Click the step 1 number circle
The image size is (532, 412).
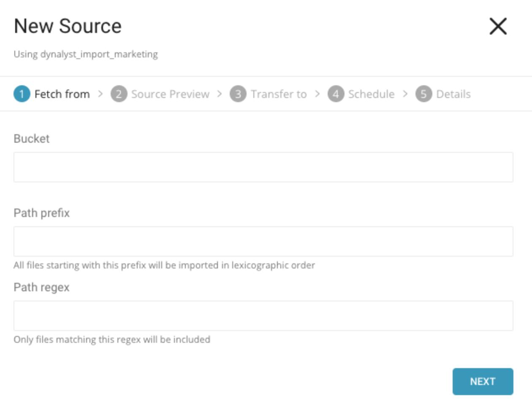pyautogui.click(x=22, y=94)
